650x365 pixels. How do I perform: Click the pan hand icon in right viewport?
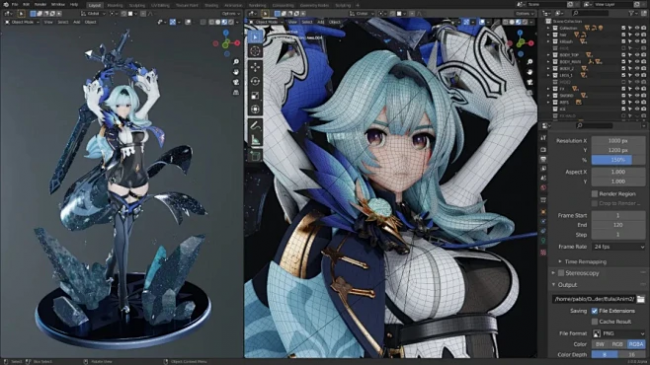click(530, 72)
